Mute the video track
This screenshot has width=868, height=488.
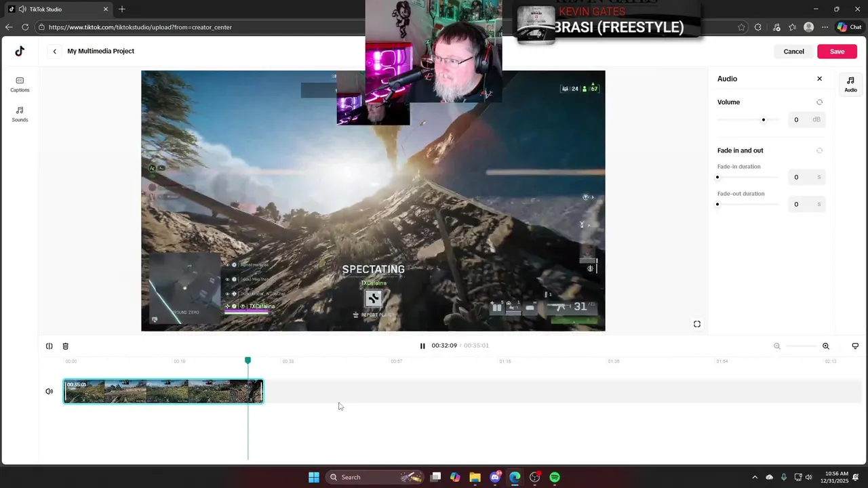(x=50, y=392)
